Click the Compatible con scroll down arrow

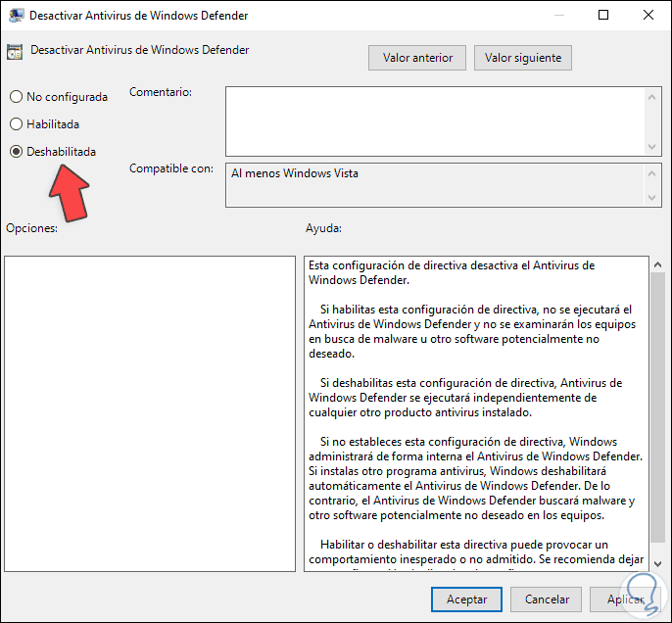coord(651,198)
